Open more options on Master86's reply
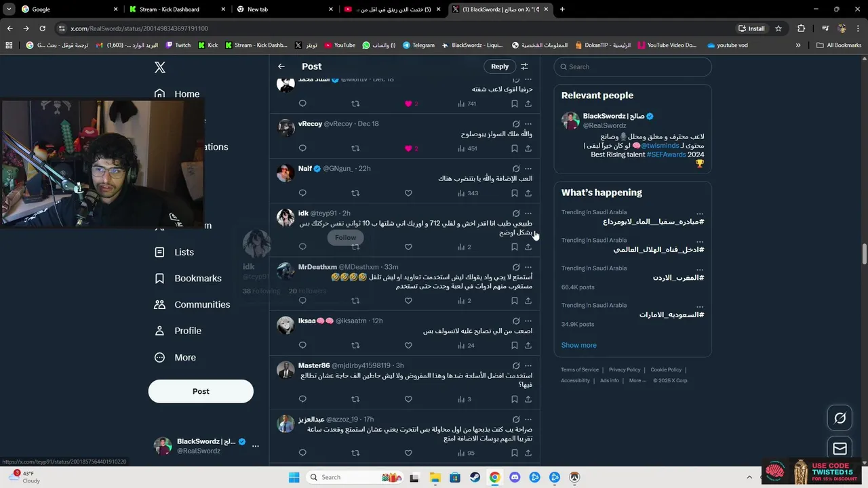 [528, 365]
